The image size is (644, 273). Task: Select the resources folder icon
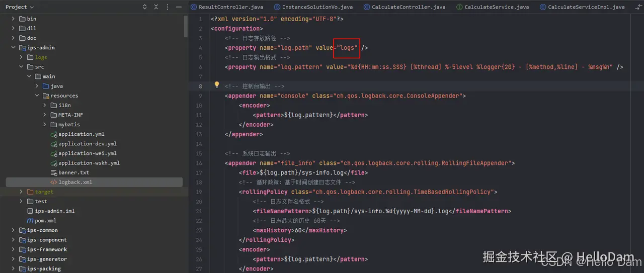pyautogui.click(x=46, y=96)
